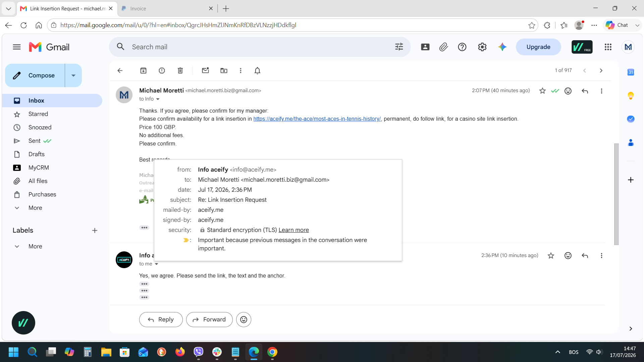Show hidden system tray icons
This screenshot has height=362, width=644.
557,352
